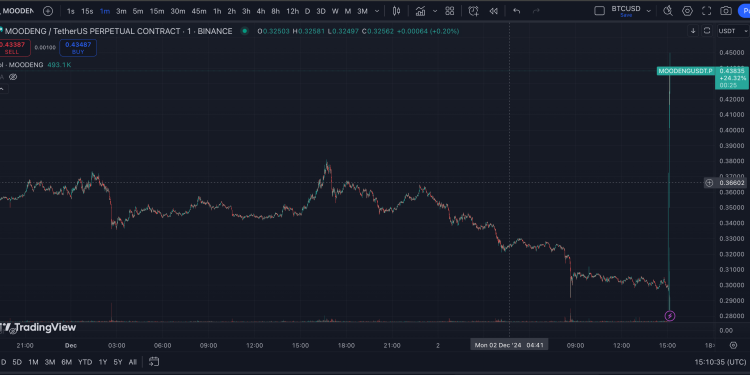Select the 5m timeframe

pos(138,11)
